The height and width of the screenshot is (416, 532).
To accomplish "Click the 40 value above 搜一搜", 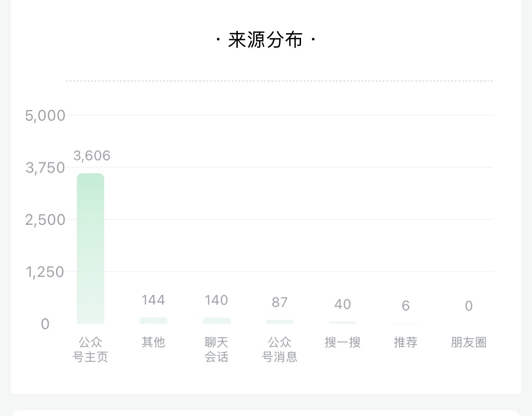I will coord(343,304).
